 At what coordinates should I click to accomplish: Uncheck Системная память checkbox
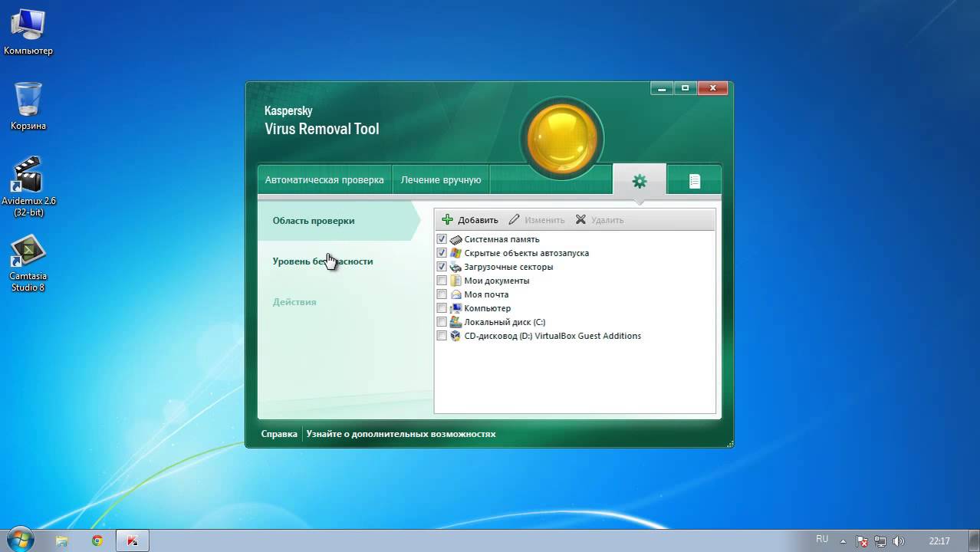pyautogui.click(x=442, y=239)
